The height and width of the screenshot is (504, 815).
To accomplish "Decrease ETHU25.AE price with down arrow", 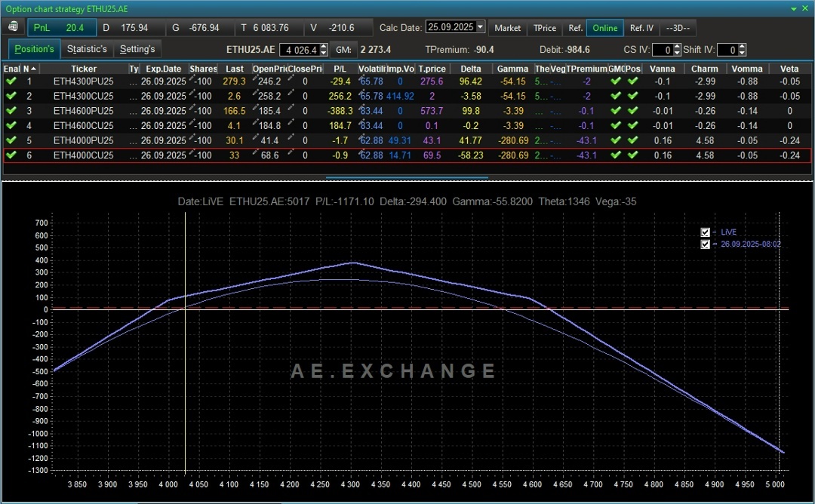I will tap(324, 53).
